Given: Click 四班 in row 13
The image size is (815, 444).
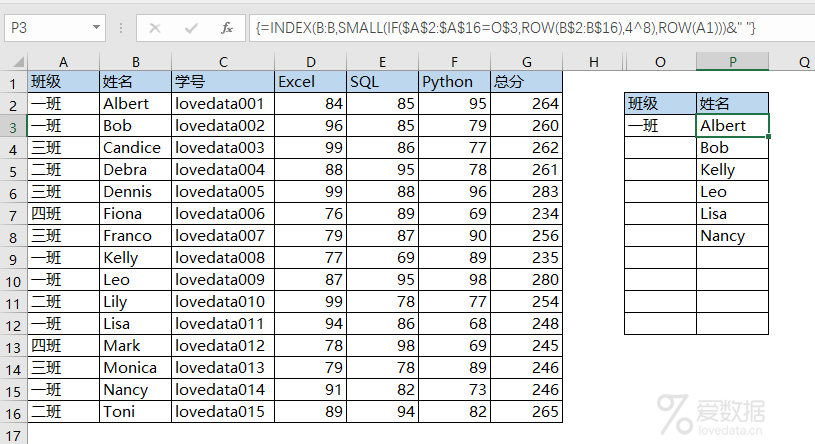Looking at the screenshot, I should click(63, 346).
